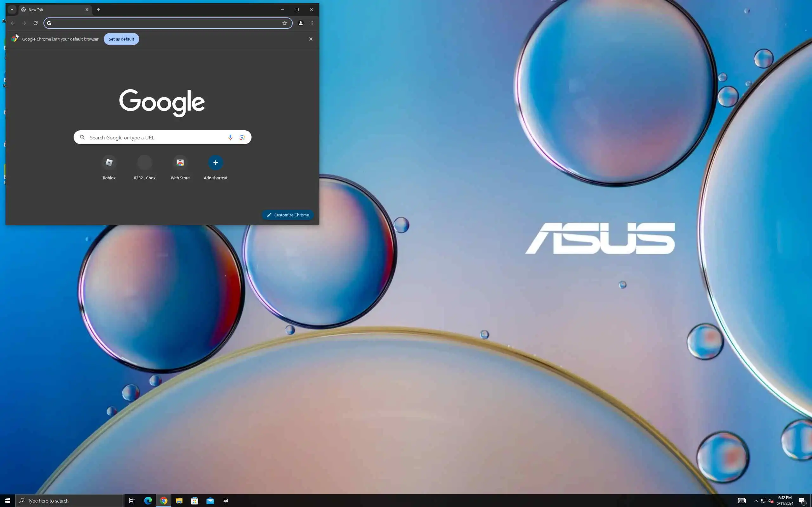Open File Explorer from taskbar

pos(179,501)
